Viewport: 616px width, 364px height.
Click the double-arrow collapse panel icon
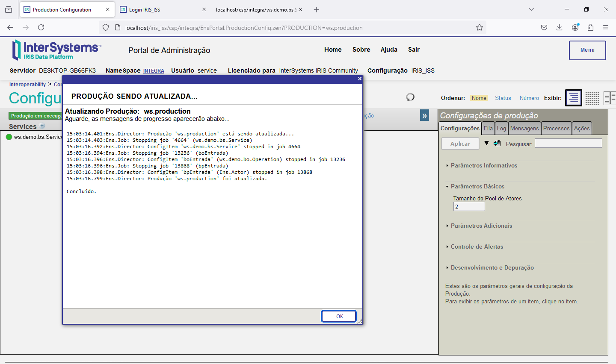424,116
